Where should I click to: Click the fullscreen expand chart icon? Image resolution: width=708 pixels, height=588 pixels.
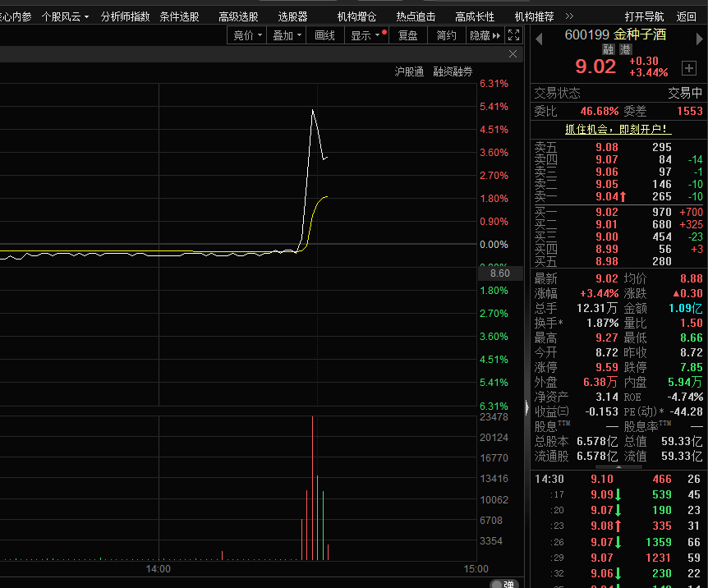pyautogui.click(x=514, y=35)
